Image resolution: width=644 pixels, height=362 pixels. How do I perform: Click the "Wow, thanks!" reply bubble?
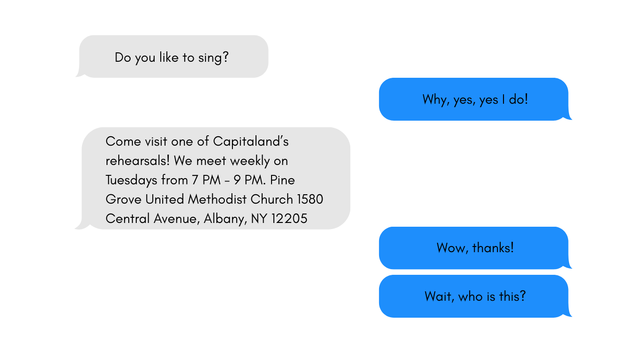point(475,248)
